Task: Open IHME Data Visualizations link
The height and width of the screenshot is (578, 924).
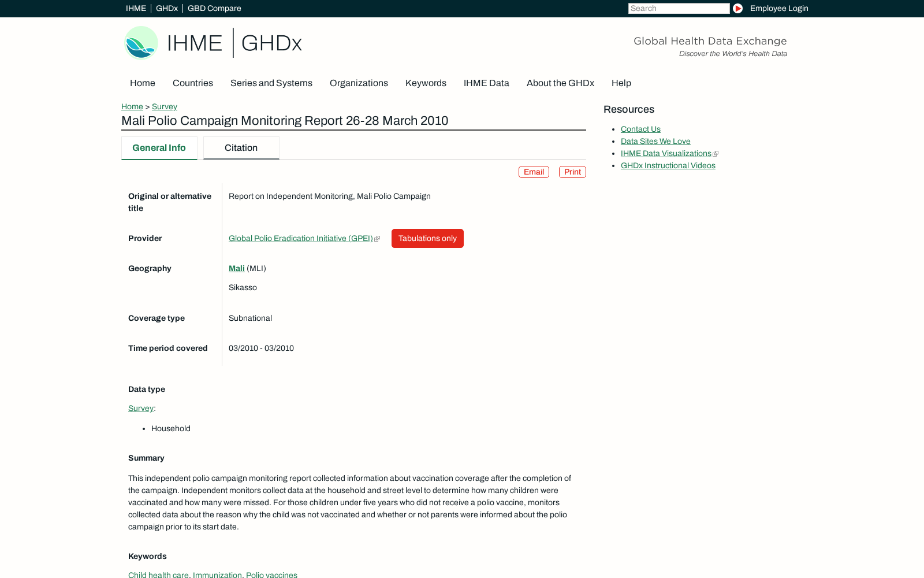Action: (666, 153)
